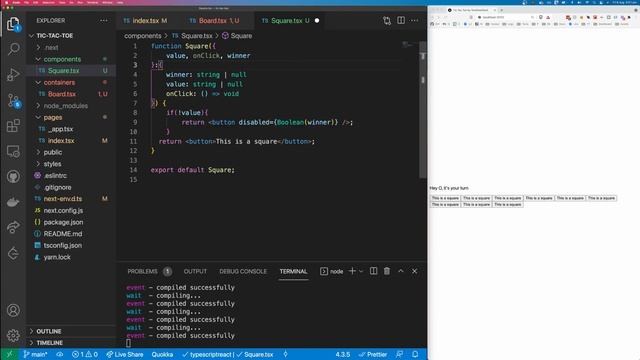Open the Remote Explorer view
The width and height of the screenshot is (640, 360).
coord(13,151)
